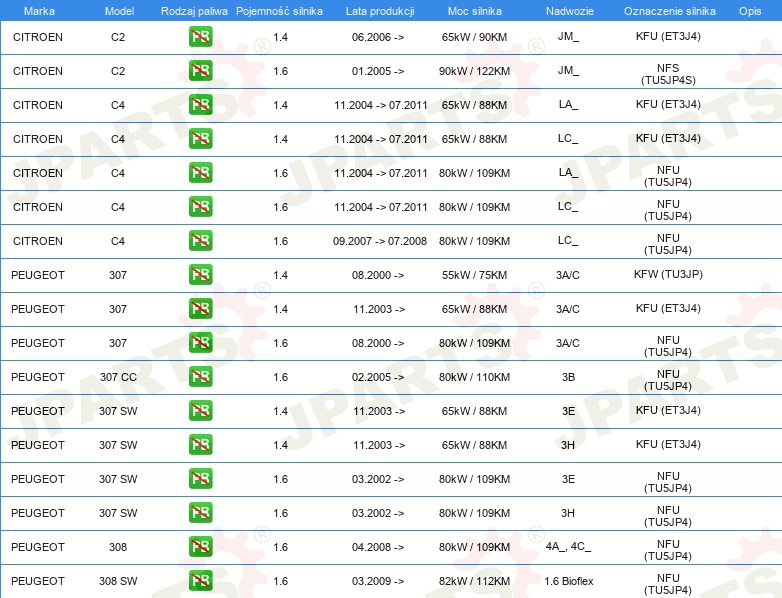Click the fuel icon in the Citroen C4 09.2007 row
782x598 pixels.
tap(200, 240)
